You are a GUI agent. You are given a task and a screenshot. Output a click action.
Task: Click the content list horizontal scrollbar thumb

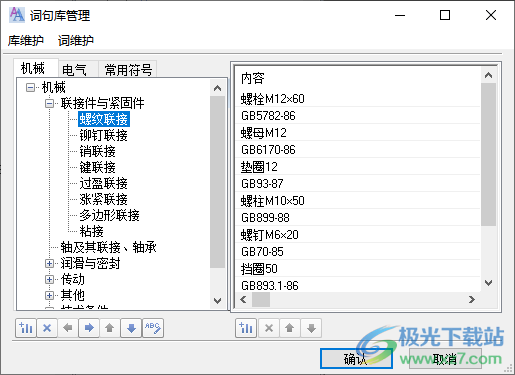(x=261, y=299)
